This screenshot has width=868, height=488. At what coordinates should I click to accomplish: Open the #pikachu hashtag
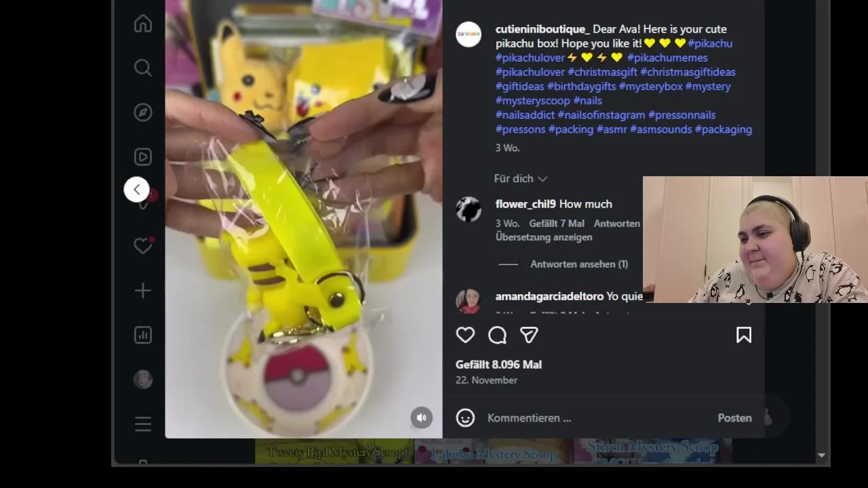pos(710,43)
